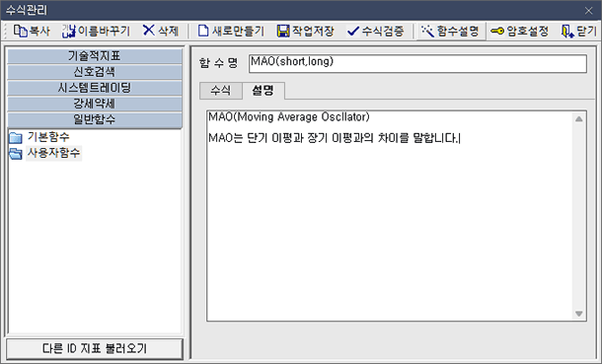Select the 사용자함수 tree item label

click(53, 153)
